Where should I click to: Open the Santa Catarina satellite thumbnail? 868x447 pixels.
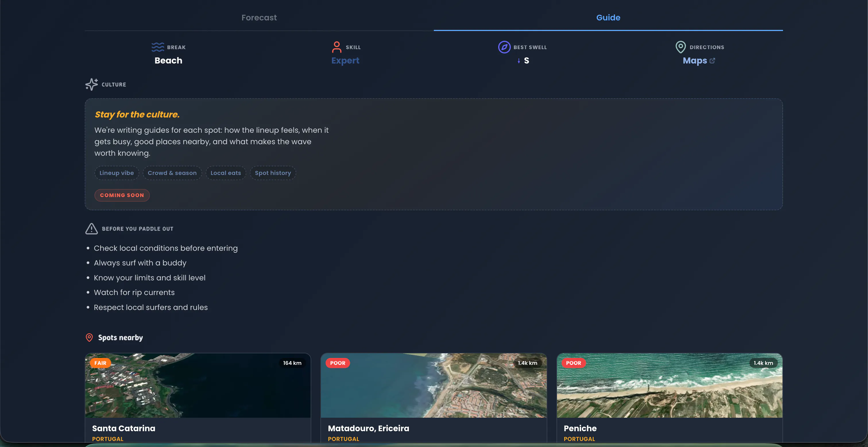point(198,385)
